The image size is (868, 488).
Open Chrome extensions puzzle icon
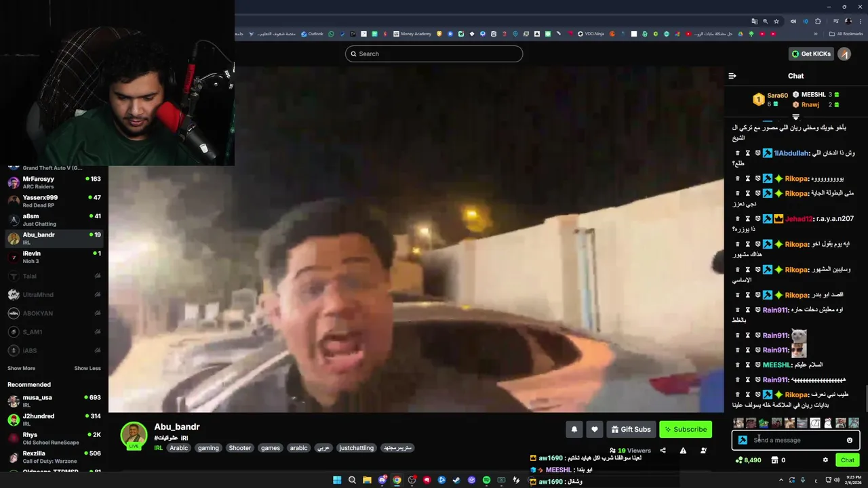pos(818,21)
